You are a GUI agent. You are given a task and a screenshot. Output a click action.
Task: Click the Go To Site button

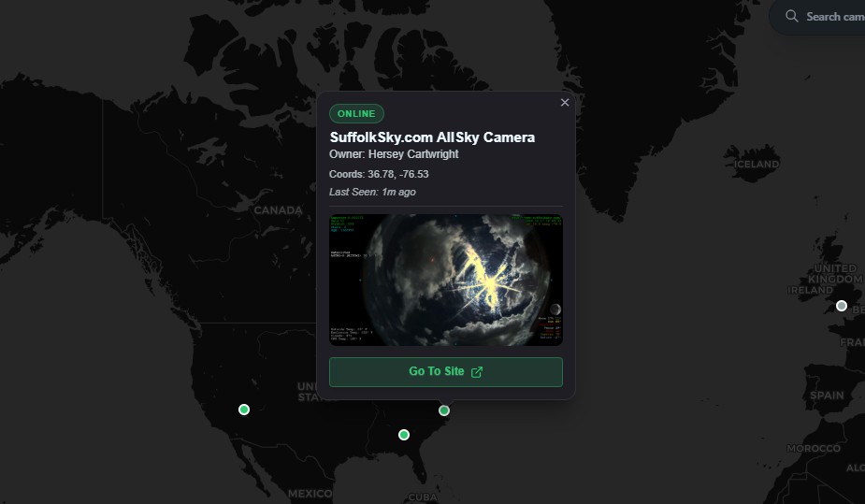tap(446, 371)
